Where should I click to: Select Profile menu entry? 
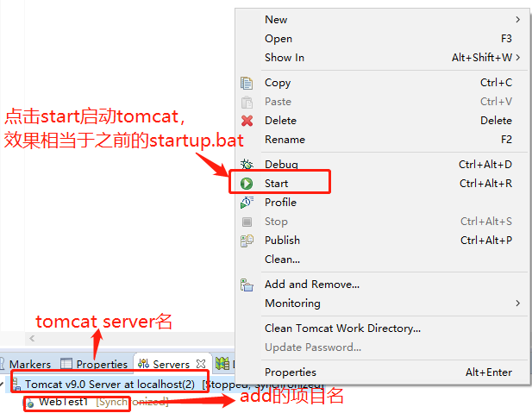(x=383, y=203)
